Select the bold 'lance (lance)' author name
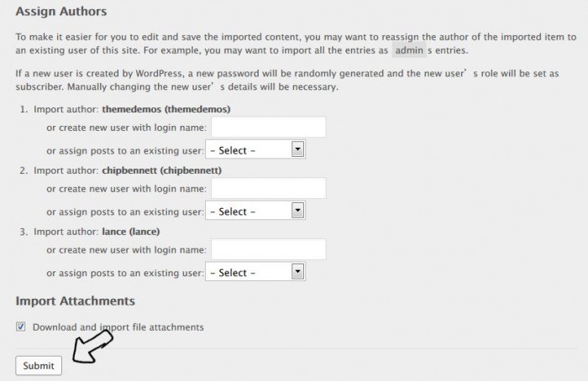 click(x=131, y=232)
